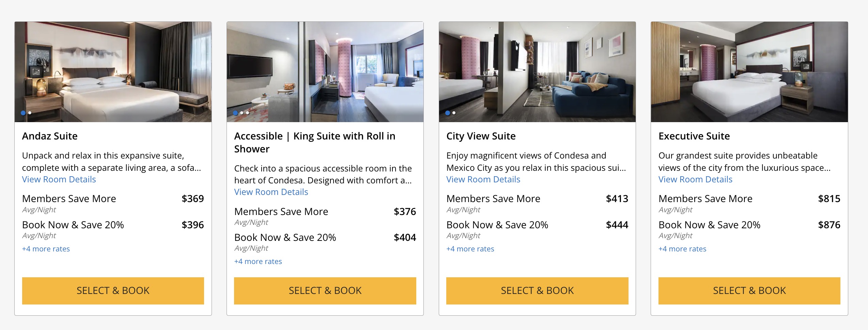The width and height of the screenshot is (868, 330).
Task: View Room Details for the Executive Suite
Action: 695,179
